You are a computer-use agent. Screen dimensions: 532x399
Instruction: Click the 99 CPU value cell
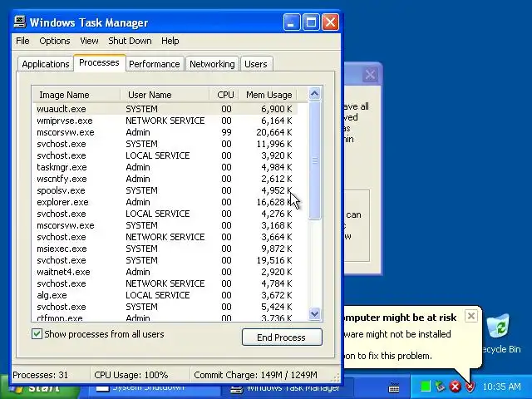[x=226, y=132]
